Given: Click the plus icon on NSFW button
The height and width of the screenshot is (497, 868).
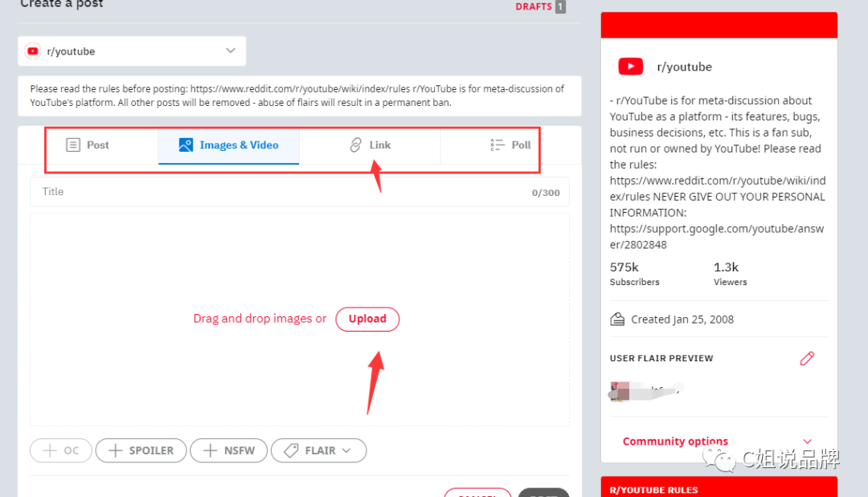Looking at the screenshot, I should click(x=211, y=450).
